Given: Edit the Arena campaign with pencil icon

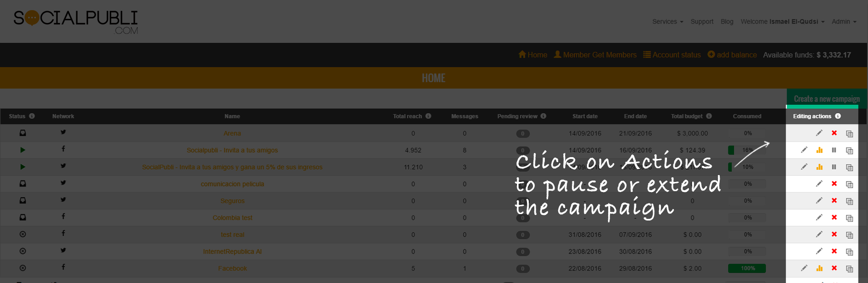Looking at the screenshot, I should point(819,133).
